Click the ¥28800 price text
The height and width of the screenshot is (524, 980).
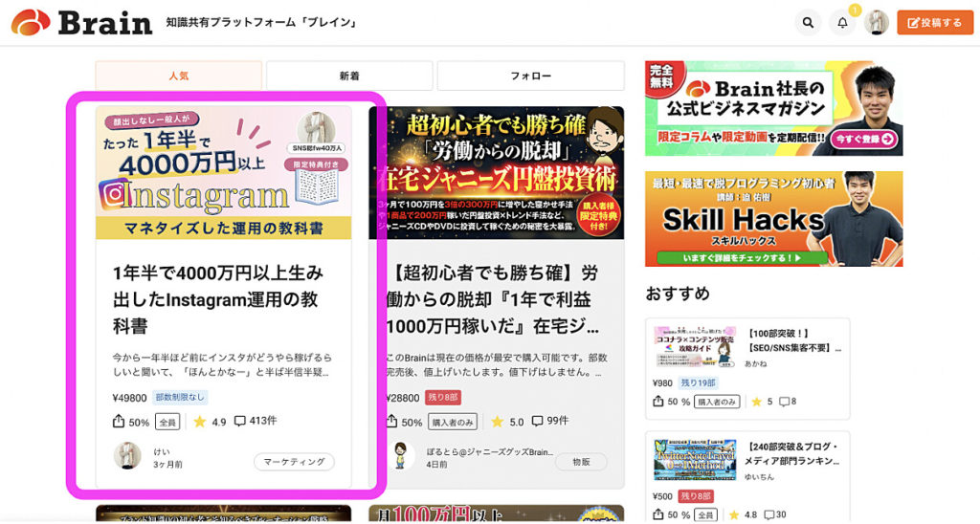point(403,398)
